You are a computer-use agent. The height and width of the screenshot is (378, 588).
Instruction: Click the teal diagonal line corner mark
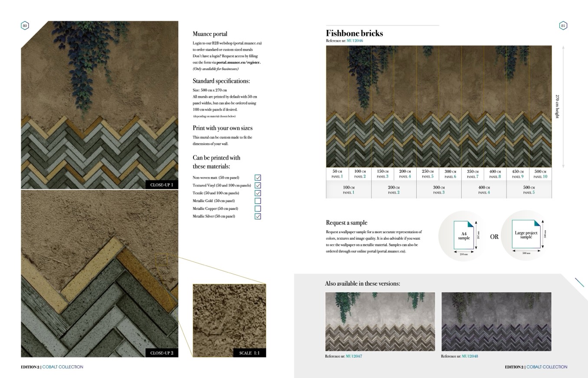click(579, 282)
